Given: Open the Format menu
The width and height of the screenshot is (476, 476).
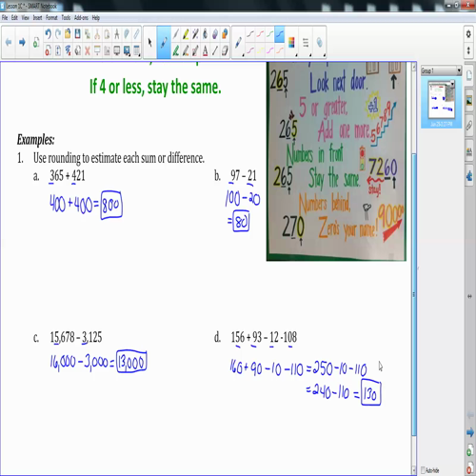Looking at the screenshot, I should pyautogui.click(x=51, y=18).
